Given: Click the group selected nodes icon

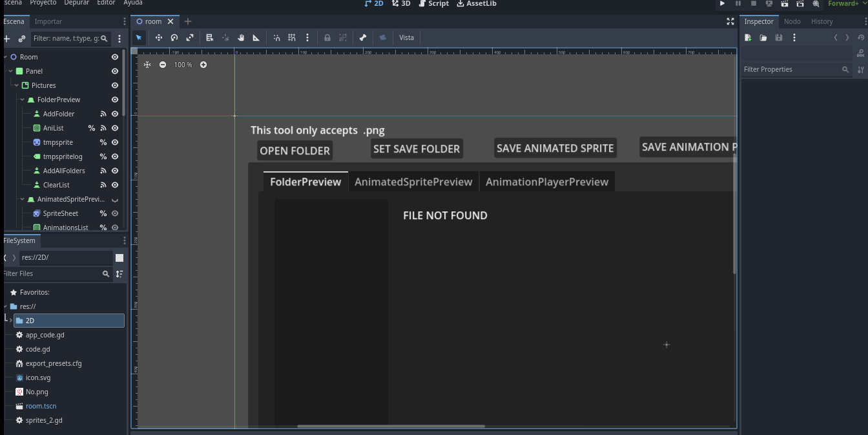Looking at the screenshot, I should (343, 37).
